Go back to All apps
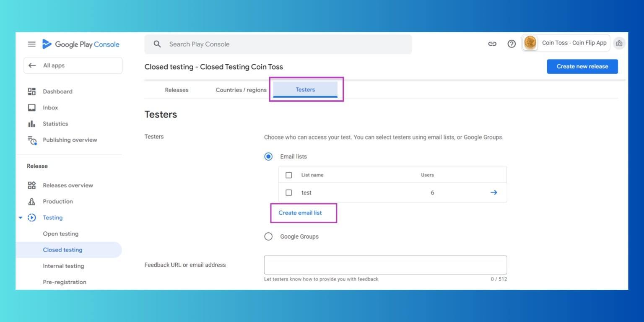The width and height of the screenshot is (644, 322). 73,65
